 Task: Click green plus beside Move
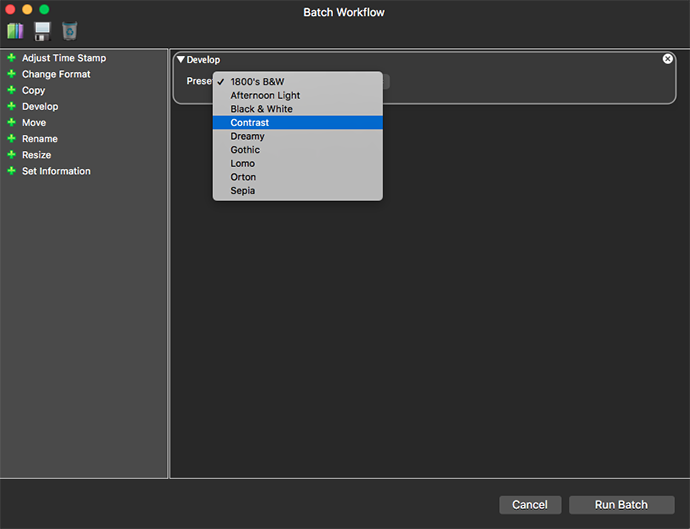[11, 122]
